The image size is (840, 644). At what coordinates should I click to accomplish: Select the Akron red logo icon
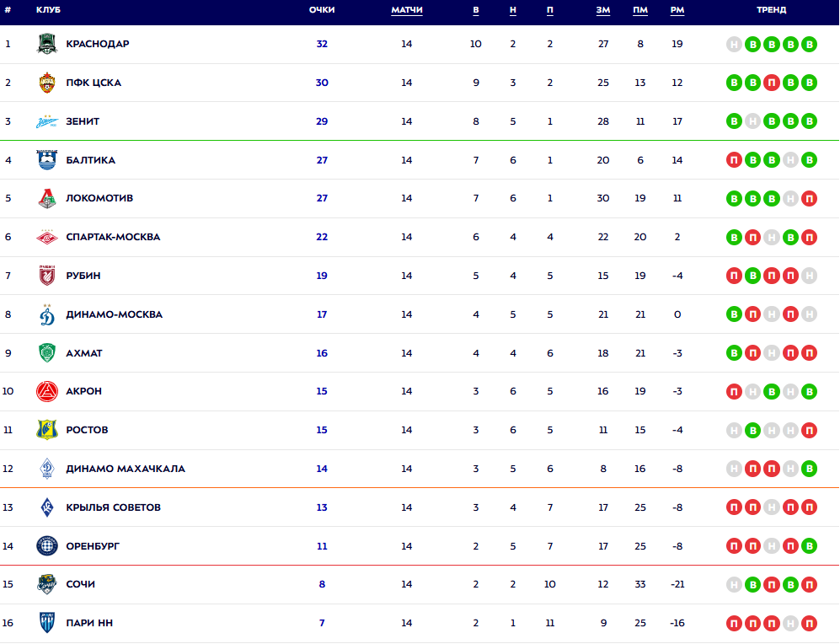[x=47, y=391]
